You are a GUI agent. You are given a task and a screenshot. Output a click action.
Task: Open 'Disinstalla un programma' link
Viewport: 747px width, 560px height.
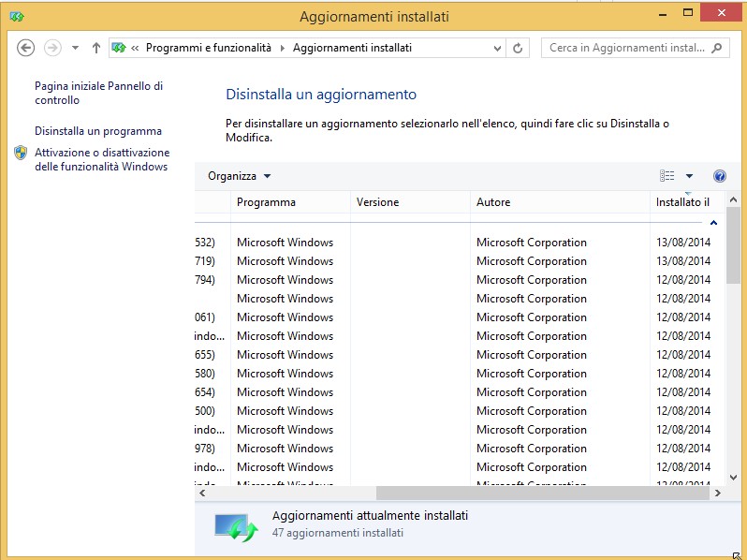[98, 131]
